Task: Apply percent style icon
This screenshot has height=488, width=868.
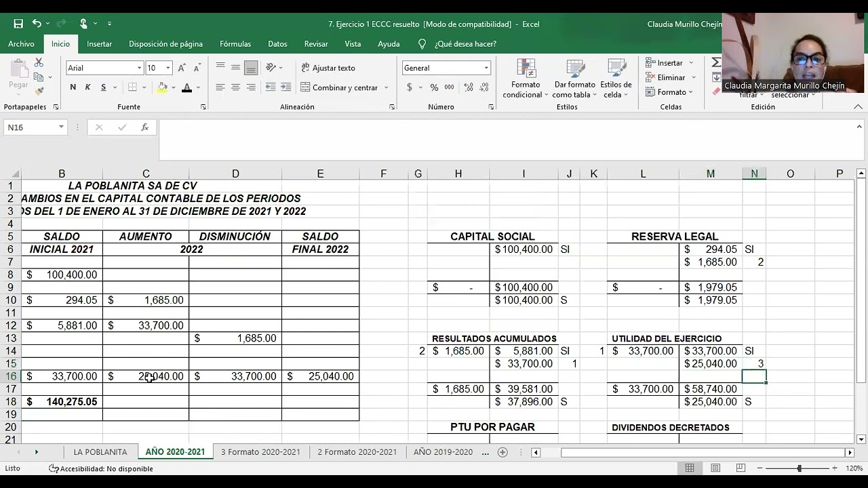Action: (x=434, y=87)
